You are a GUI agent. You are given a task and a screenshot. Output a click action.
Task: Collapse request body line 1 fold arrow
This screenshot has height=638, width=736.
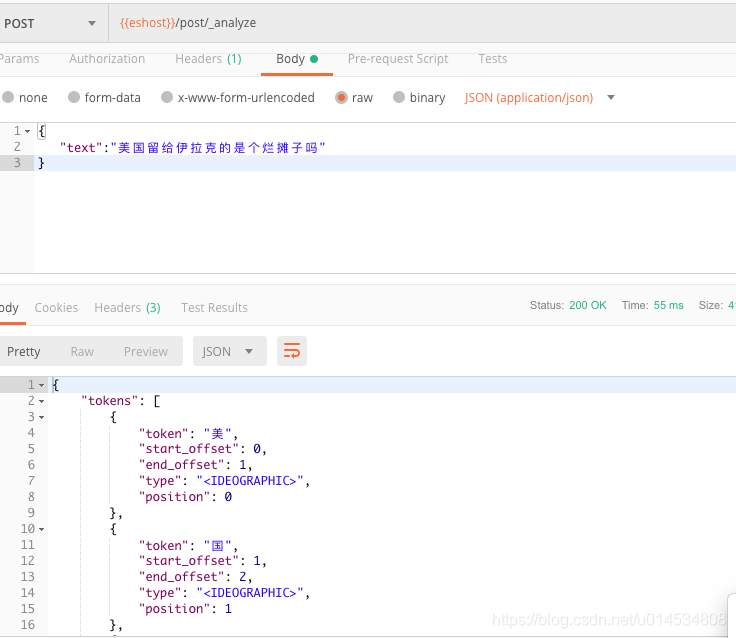[27, 131]
